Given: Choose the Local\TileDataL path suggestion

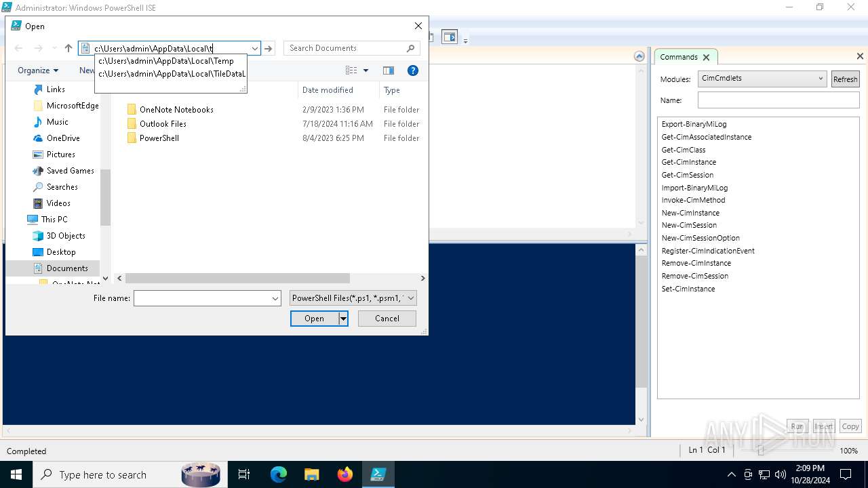Looking at the screenshot, I should coord(172,73).
